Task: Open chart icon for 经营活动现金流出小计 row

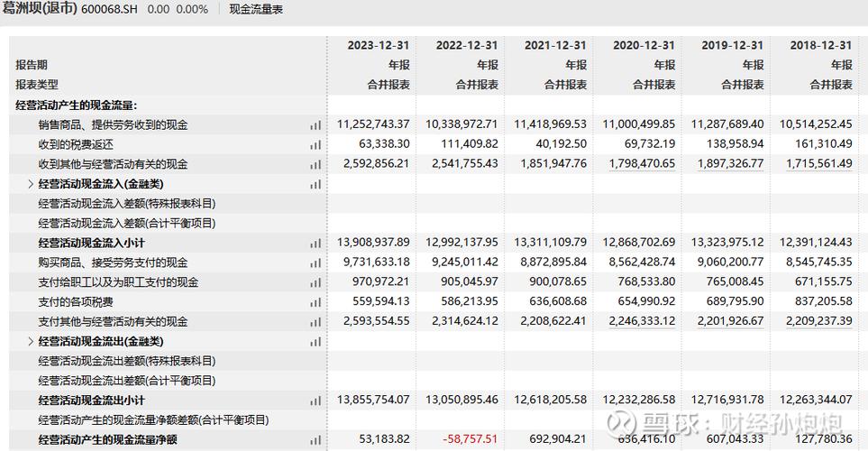Action: point(315,400)
